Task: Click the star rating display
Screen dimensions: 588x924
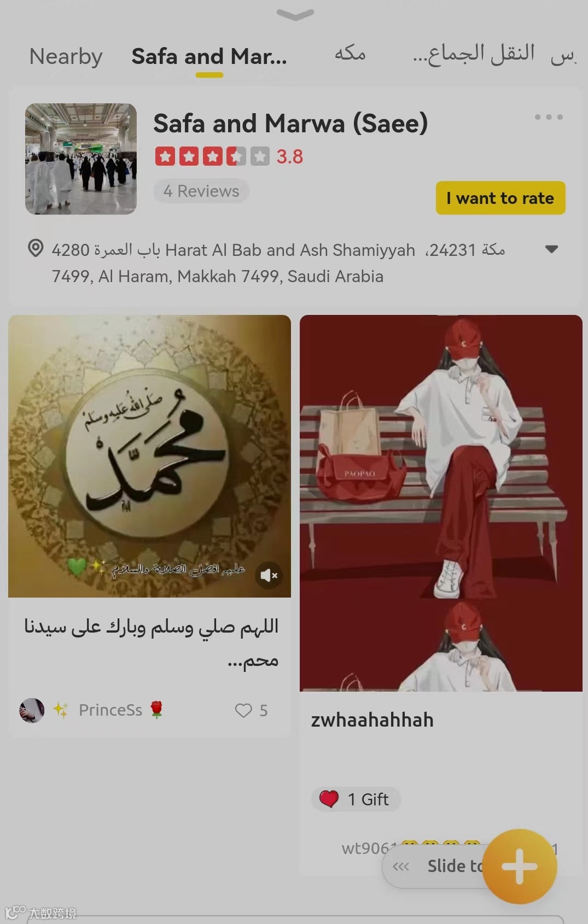Action: point(212,156)
